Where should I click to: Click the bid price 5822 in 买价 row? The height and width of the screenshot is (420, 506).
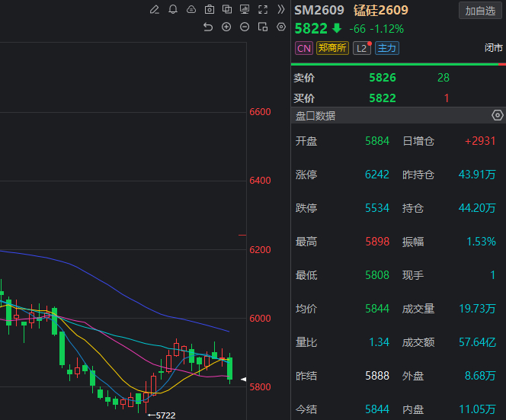click(x=383, y=98)
